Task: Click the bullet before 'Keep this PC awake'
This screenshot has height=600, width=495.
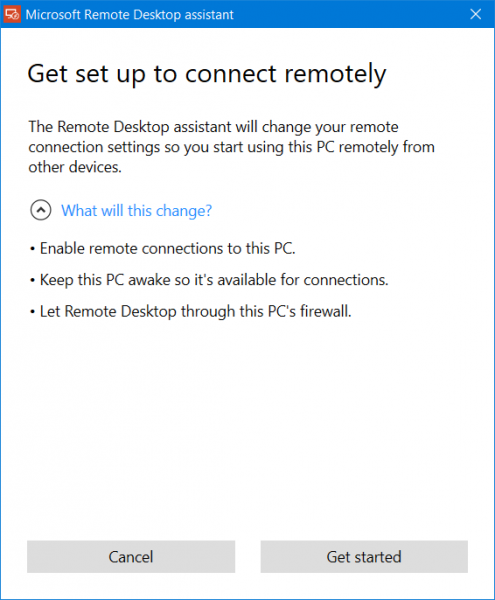Action: pos(33,280)
